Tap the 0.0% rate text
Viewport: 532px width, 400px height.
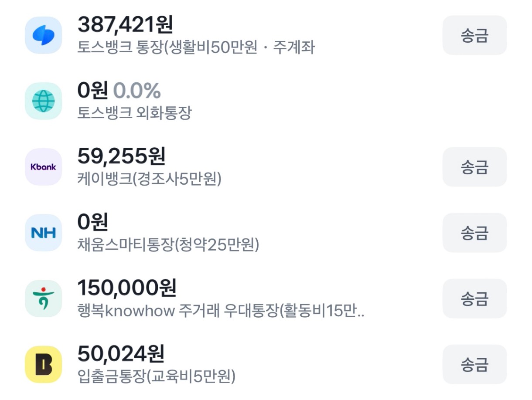[x=137, y=91]
